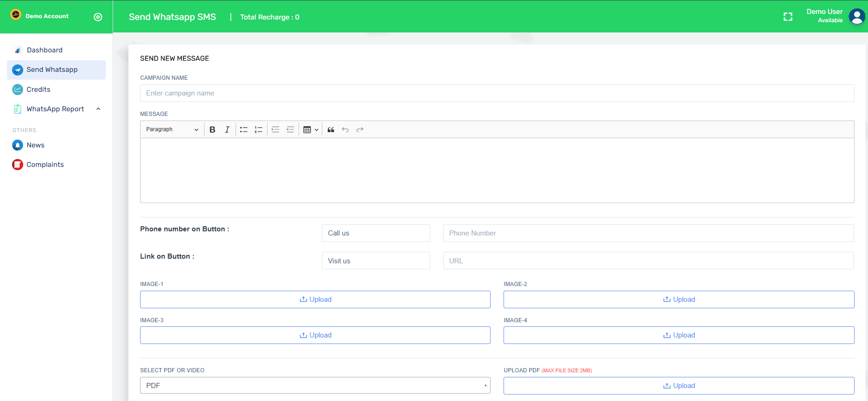Insert a bulleted list
The width and height of the screenshot is (868, 401).
tap(244, 130)
